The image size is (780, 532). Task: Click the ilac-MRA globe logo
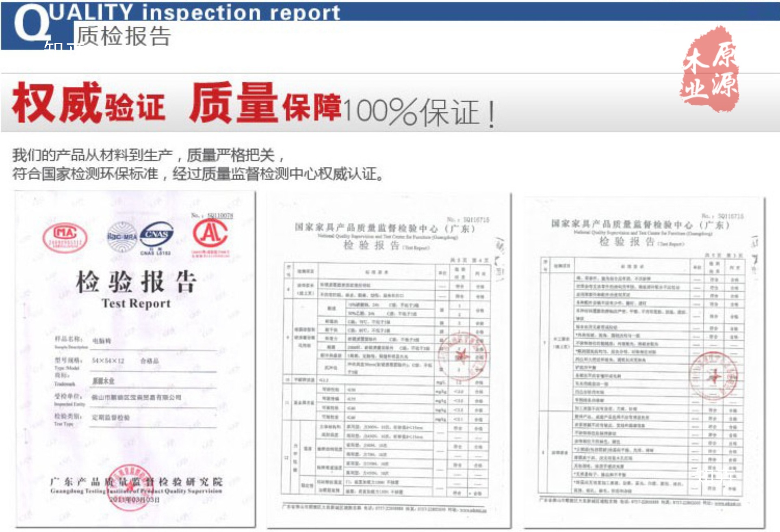coord(121,236)
